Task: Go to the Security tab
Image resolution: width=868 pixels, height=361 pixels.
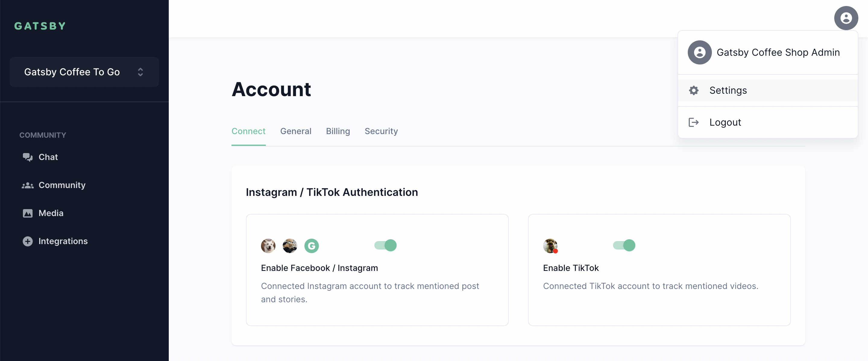Action: click(381, 131)
